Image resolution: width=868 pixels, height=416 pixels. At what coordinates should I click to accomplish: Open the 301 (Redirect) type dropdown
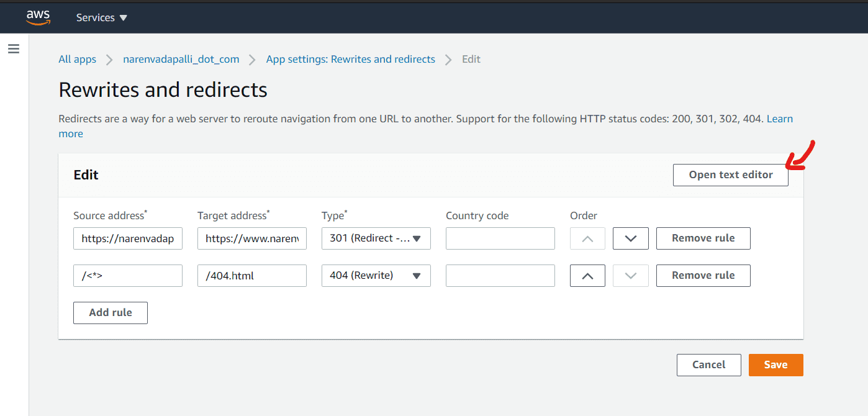(376, 238)
